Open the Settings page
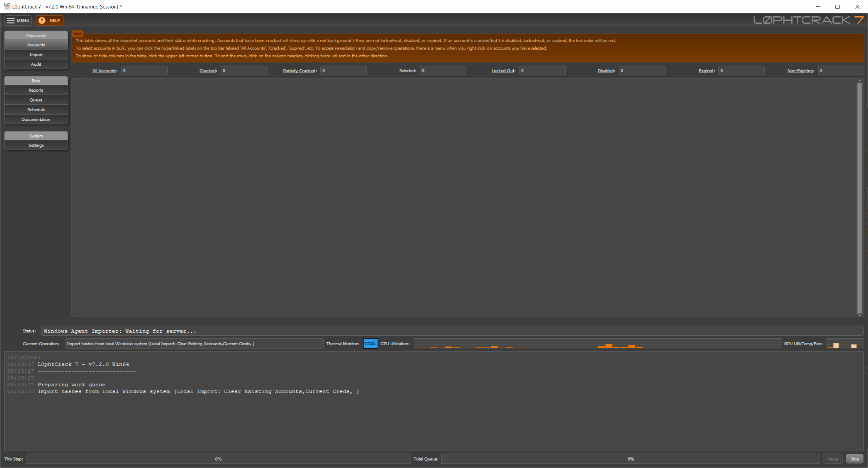The image size is (868, 468). point(36,145)
